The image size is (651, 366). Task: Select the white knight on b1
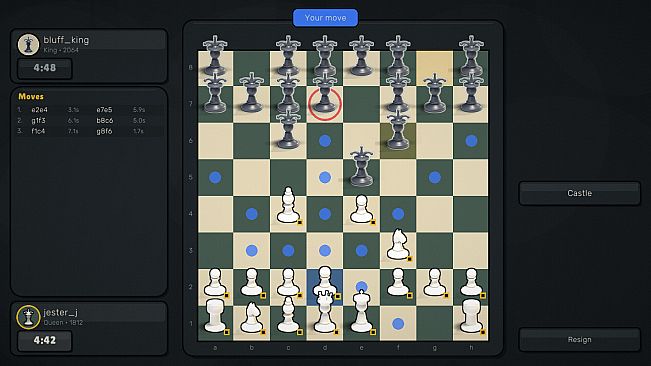click(252, 317)
